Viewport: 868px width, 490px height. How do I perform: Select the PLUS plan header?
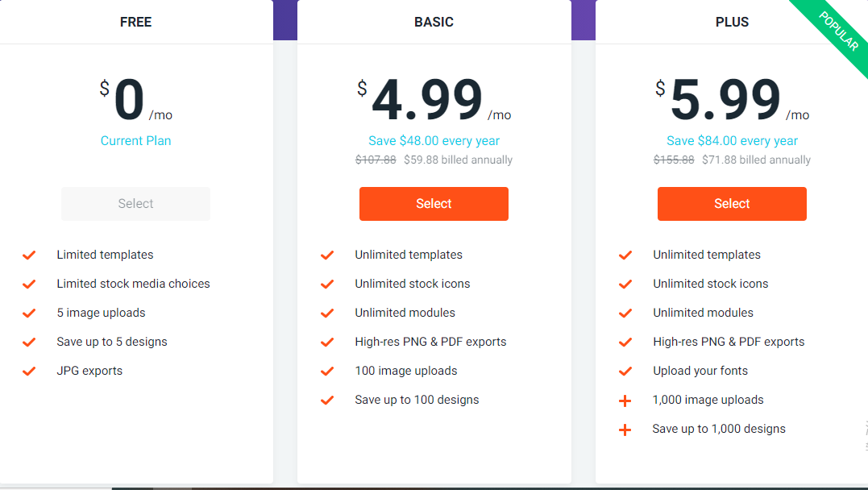point(732,22)
